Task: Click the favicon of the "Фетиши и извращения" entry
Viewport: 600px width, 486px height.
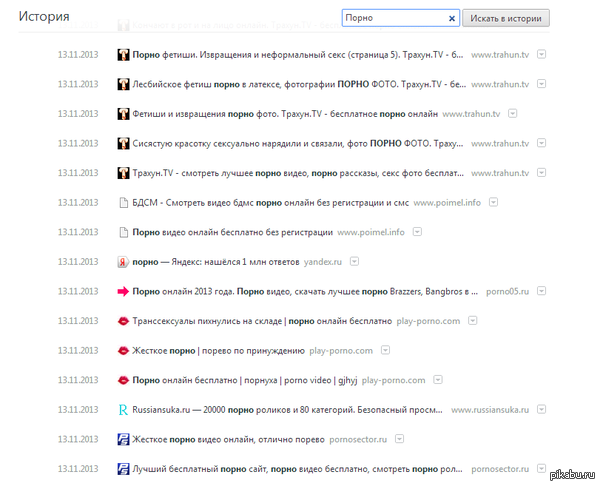Action: (123, 114)
